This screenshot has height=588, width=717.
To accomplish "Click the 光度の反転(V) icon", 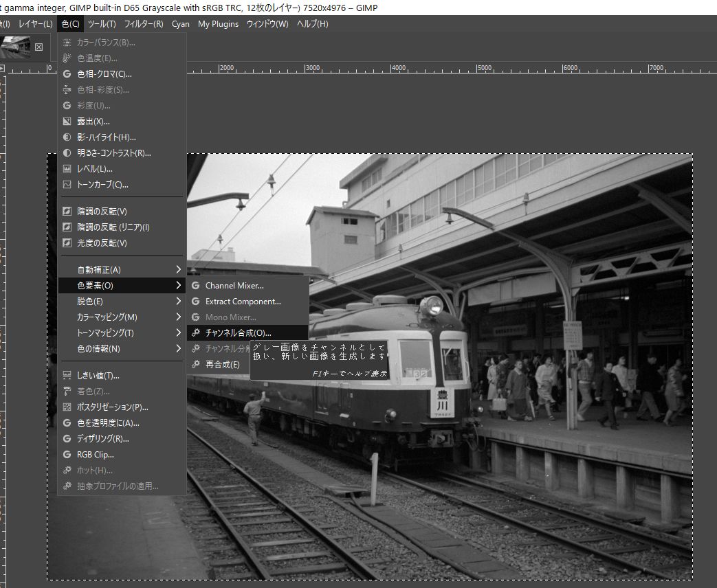I will 67,242.
